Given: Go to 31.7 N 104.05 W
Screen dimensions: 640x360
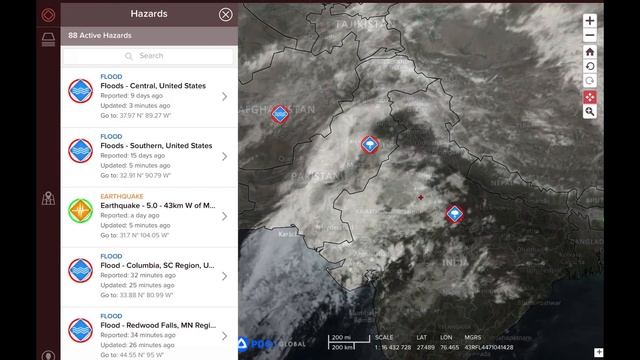Looking at the screenshot, I should tap(134, 235).
